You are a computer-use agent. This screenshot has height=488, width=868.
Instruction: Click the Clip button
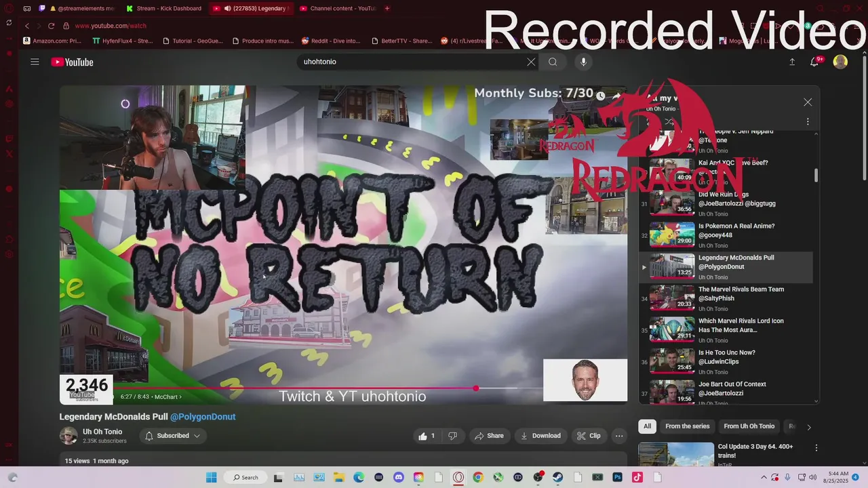(589, 436)
